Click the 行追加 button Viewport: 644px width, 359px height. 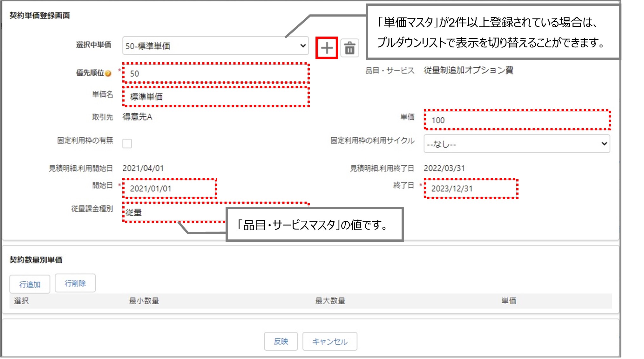[x=30, y=284]
